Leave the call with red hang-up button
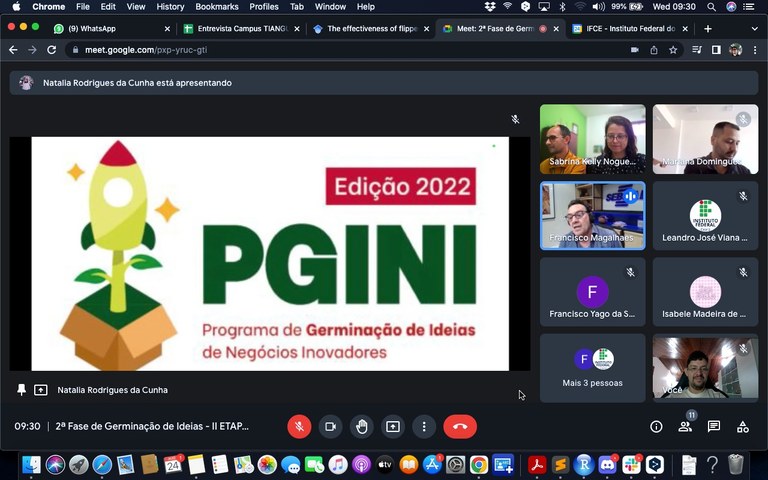The height and width of the screenshot is (480, 768). click(x=460, y=426)
